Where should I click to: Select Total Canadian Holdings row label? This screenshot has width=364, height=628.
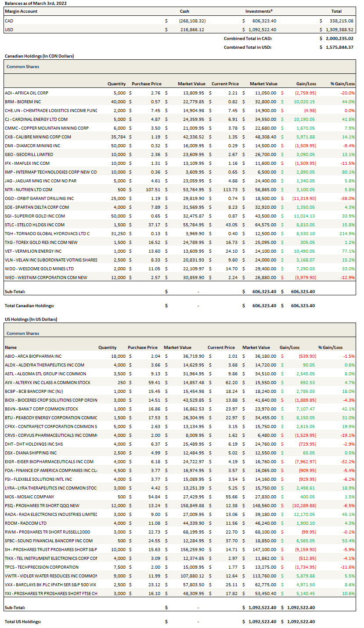[x=29, y=305]
